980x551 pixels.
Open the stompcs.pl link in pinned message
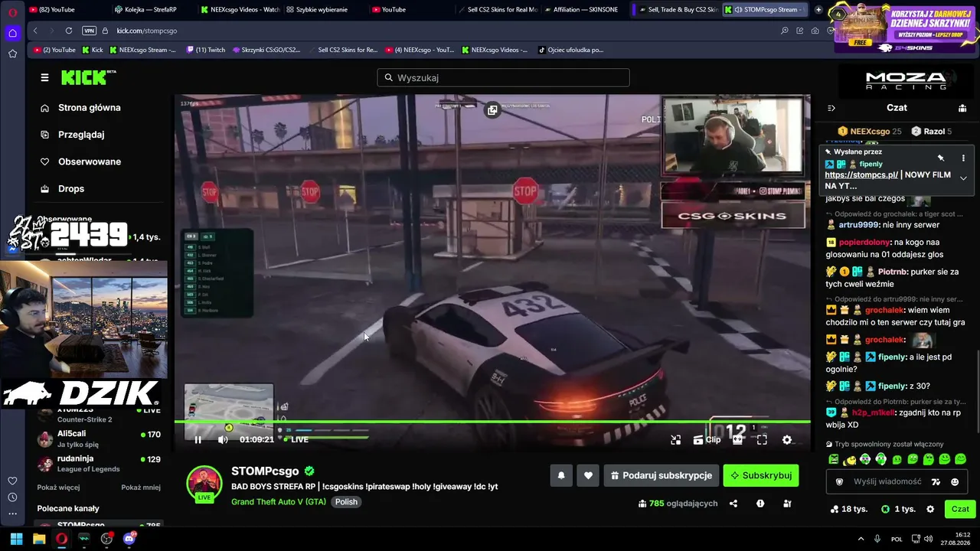click(x=861, y=174)
